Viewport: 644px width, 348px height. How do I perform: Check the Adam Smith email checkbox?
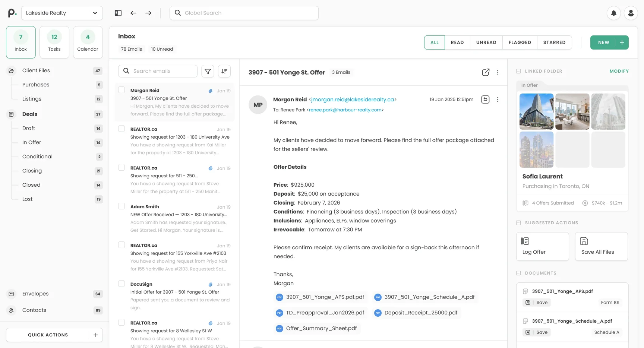point(121,206)
